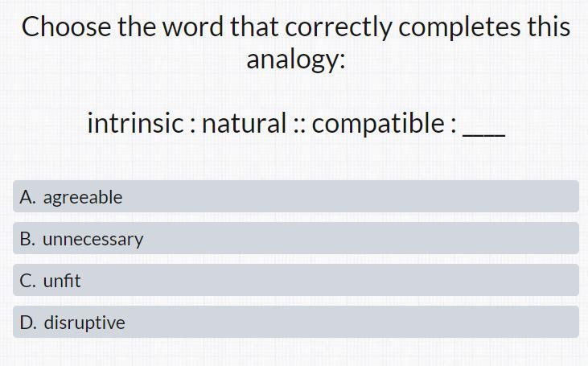Click the word analogy: in the heading

pos(296,60)
